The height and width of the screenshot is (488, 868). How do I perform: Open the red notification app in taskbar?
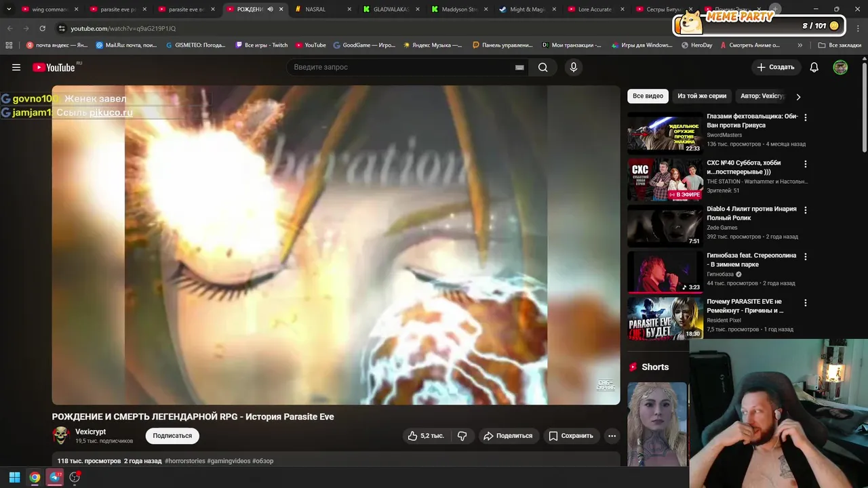pyautogui.click(x=55, y=477)
